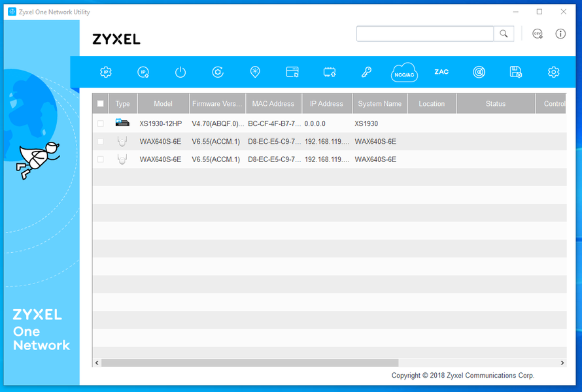The width and height of the screenshot is (582, 392).
Task: Open the Settings gear in the toolbar
Action: (x=553, y=72)
